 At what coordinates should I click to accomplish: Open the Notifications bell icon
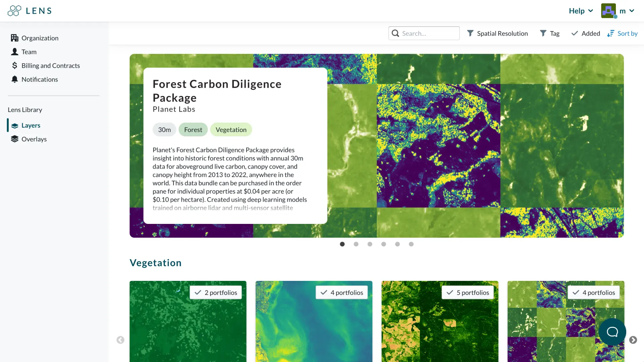[14, 79]
